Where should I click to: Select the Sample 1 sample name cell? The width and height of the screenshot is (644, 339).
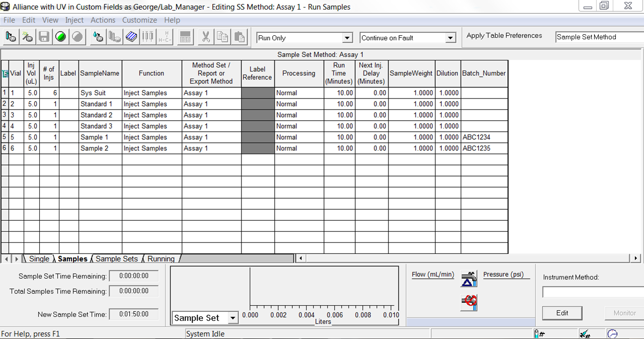[x=100, y=137]
